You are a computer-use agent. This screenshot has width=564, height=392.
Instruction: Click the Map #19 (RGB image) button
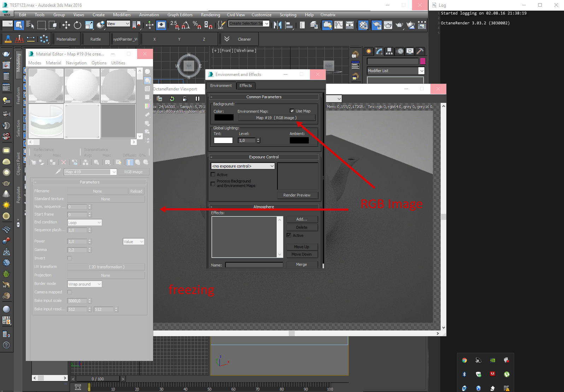pyautogui.click(x=276, y=118)
